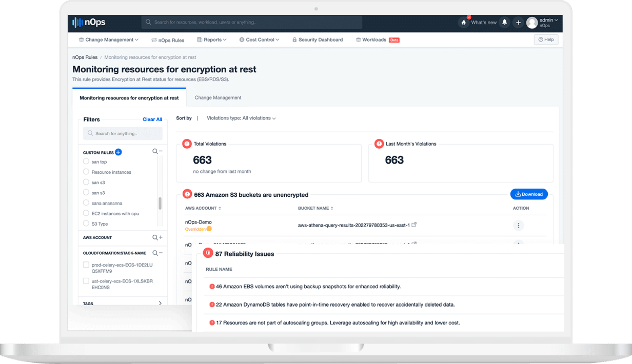Click the Download button

(x=529, y=194)
